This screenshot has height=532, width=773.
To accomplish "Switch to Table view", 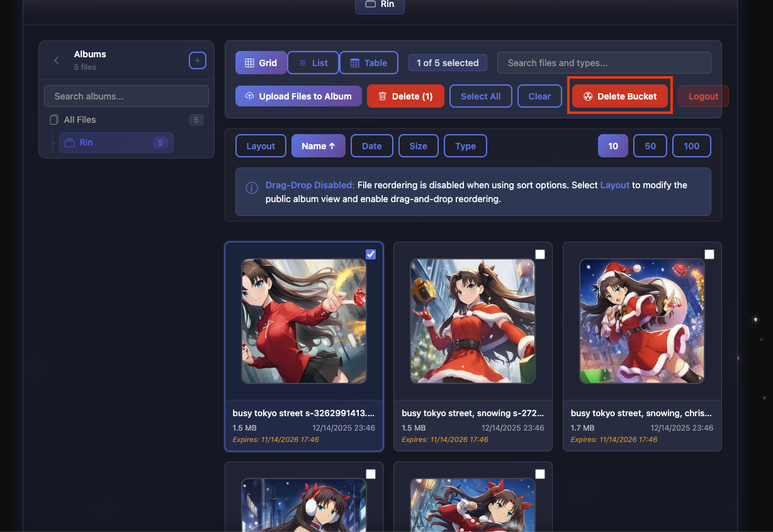I will [369, 63].
